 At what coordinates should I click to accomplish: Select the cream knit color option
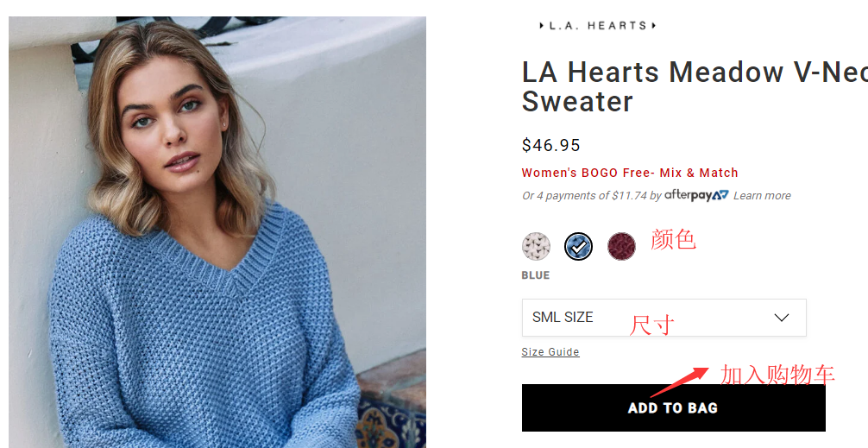tap(536, 246)
